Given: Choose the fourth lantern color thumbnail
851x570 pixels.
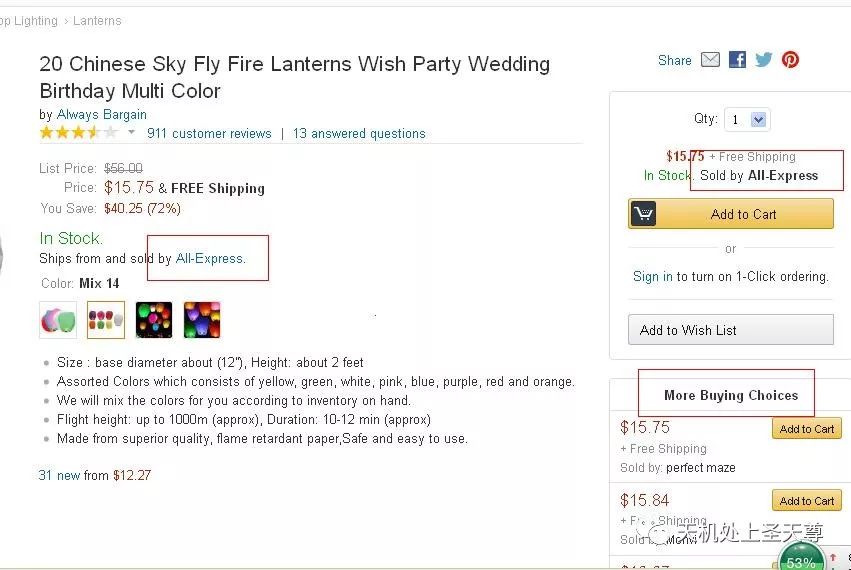Looking at the screenshot, I should pyautogui.click(x=202, y=320).
